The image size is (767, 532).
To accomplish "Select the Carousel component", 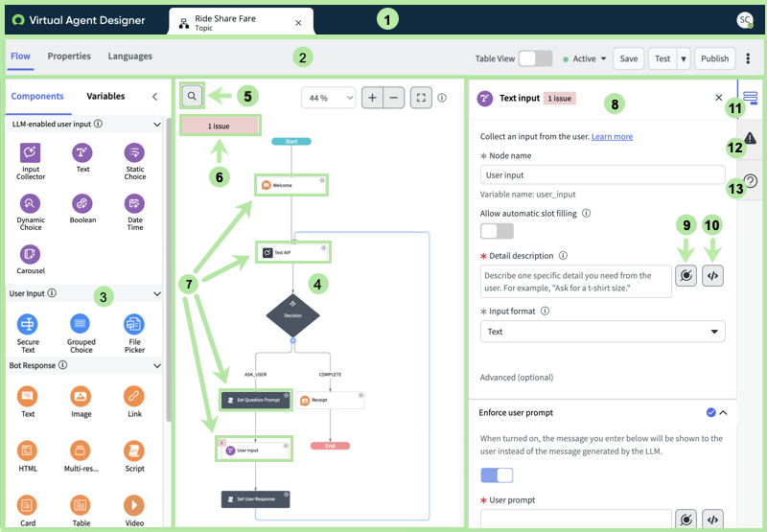I will [30, 254].
